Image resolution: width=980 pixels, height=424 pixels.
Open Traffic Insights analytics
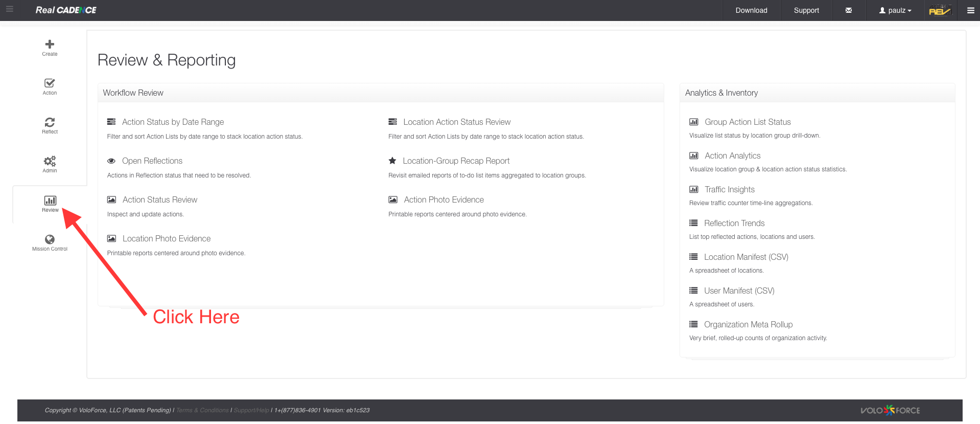729,190
